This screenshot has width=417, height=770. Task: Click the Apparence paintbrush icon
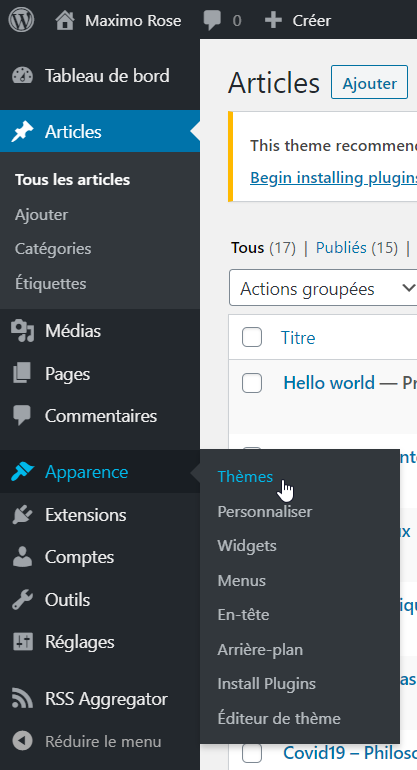pos(22,472)
